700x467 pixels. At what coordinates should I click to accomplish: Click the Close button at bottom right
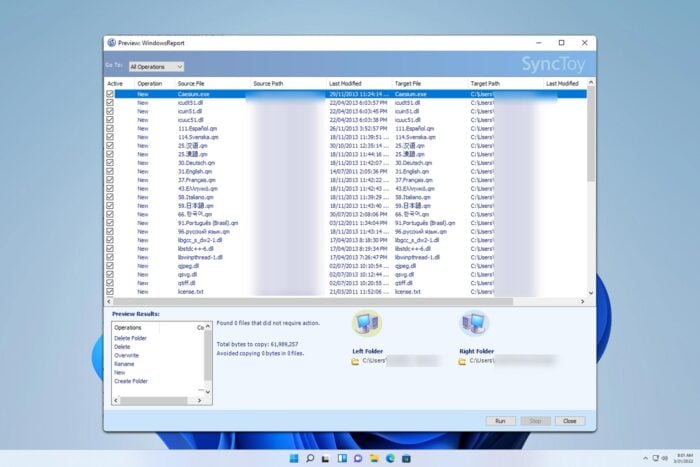(569, 421)
